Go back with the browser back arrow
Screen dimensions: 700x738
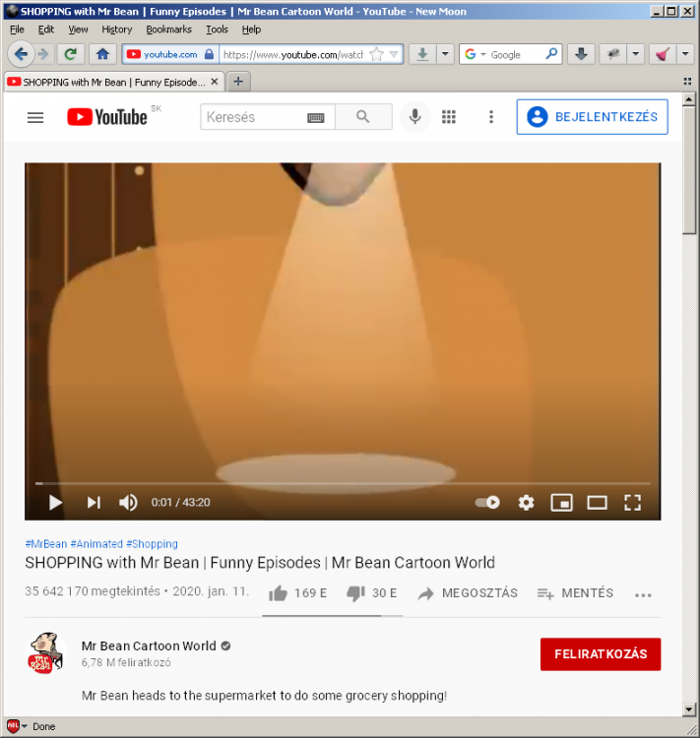coord(21,54)
